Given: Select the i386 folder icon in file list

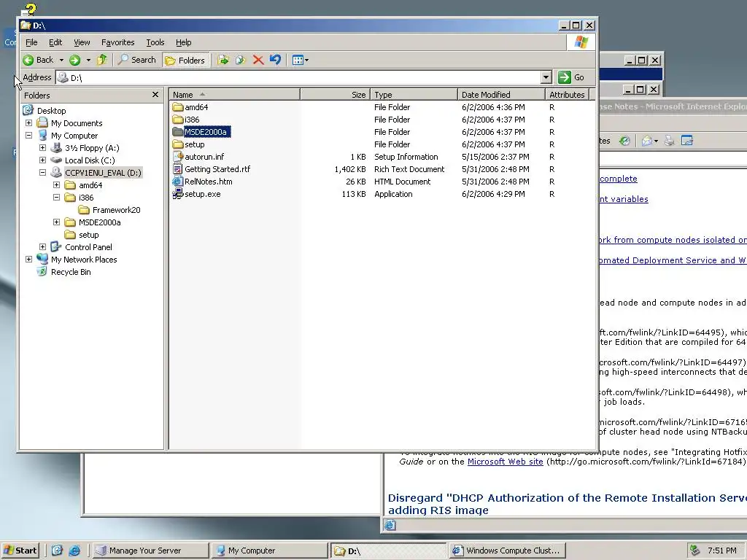Looking at the screenshot, I should [178, 120].
